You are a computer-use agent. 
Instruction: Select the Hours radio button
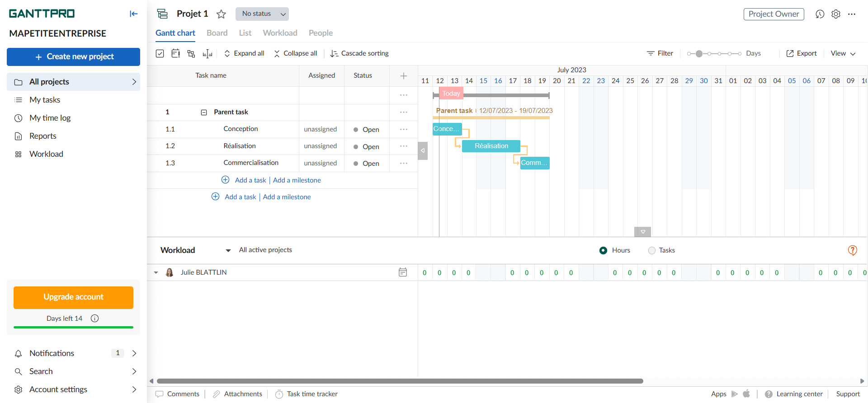point(603,250)
